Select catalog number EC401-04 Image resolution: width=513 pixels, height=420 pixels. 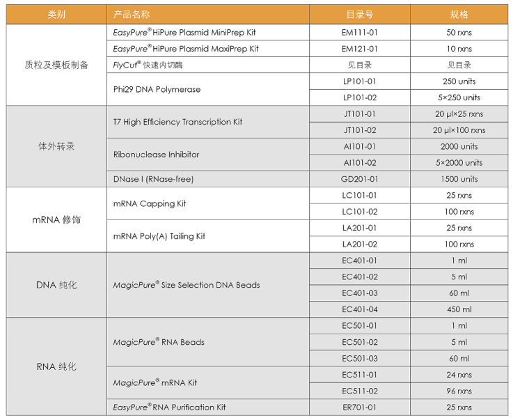click(360, 309)
